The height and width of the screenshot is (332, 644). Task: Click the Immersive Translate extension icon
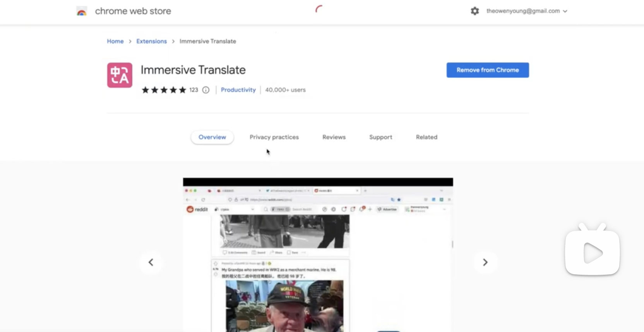120,75
